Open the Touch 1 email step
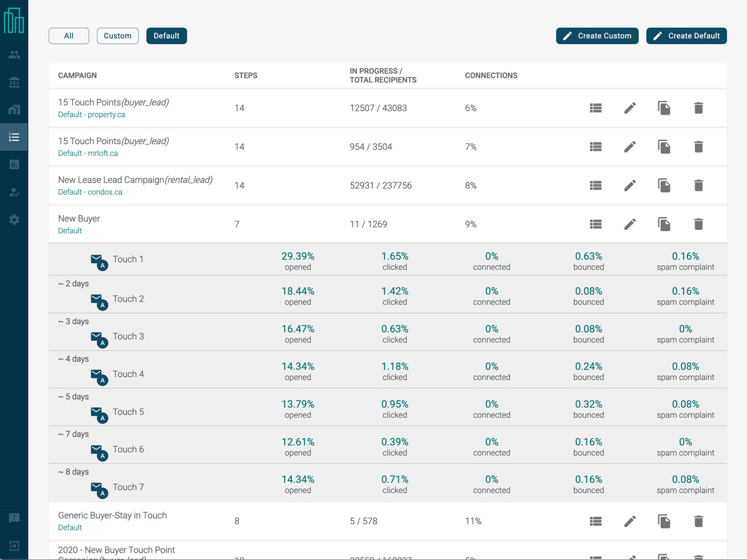The width and height of the screenshot is (747, 560). click(x=128, y=259)
